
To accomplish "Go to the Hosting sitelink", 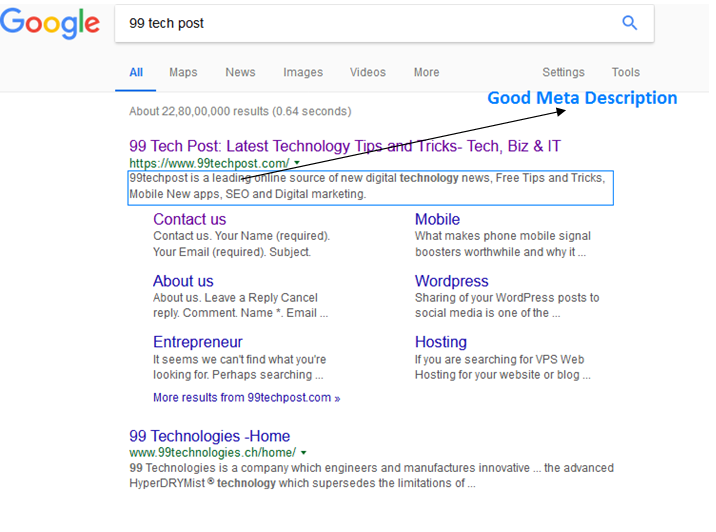I will (440, 342).
